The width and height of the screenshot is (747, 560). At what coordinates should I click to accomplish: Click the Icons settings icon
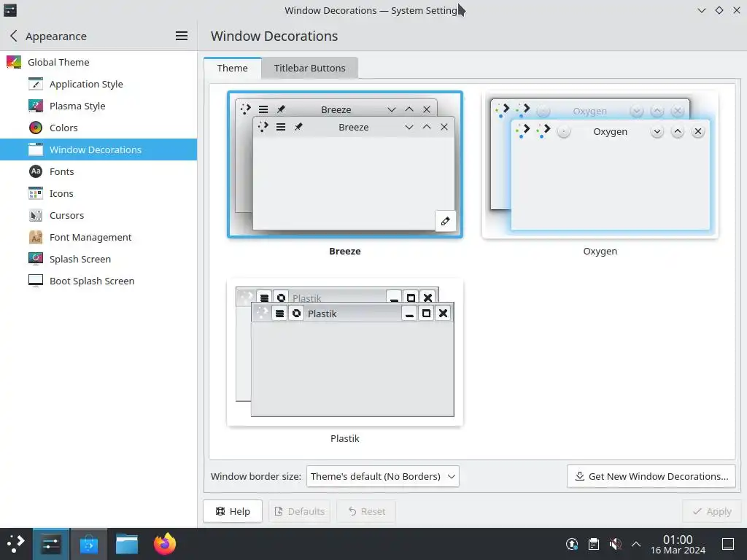36,193
